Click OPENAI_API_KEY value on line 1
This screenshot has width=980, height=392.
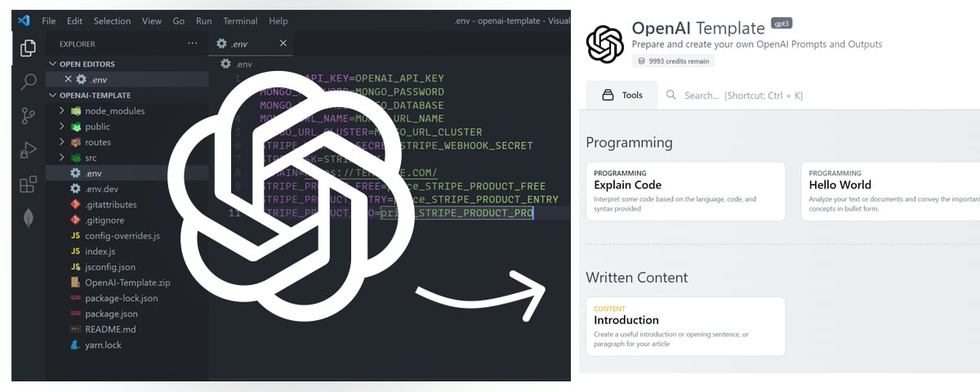click(x=399, y=78)
